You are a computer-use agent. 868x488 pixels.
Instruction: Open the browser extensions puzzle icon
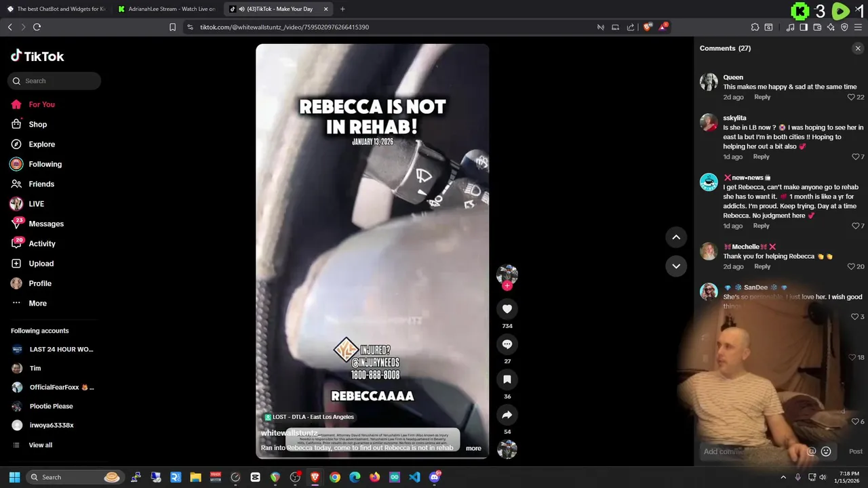click(x=755, y=27)
